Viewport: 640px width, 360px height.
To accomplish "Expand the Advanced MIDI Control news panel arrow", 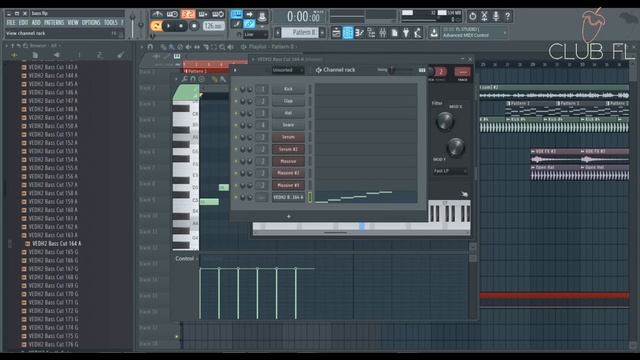I will tap(505, 33).
